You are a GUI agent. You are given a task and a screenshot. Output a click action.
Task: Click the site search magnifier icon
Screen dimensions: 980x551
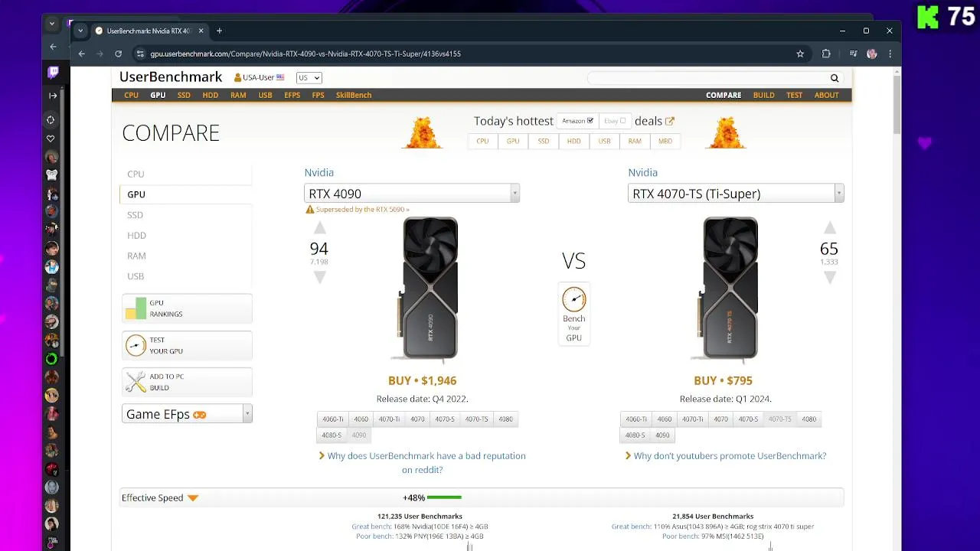(x=835, y=78)
